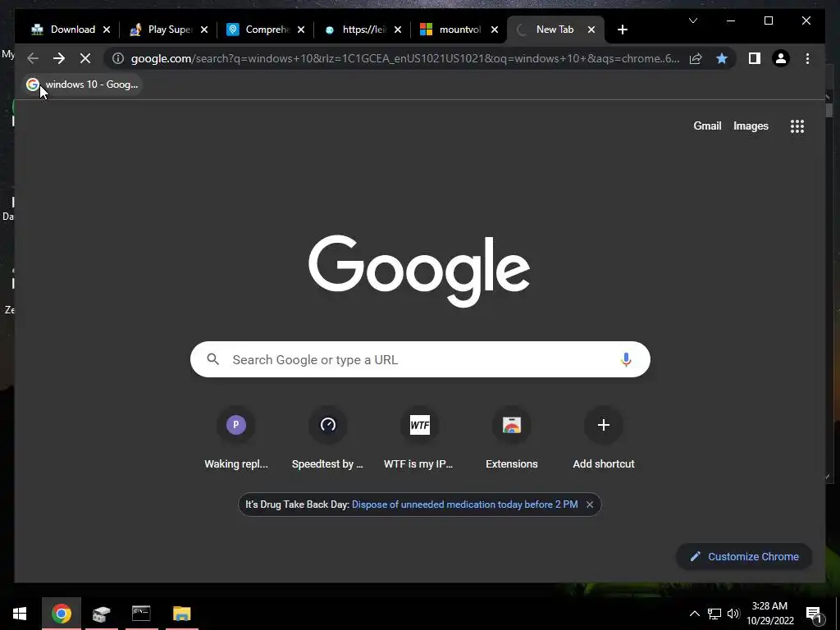Screen dimensions: 840x630
Task: Close the Play Super tab
Action: point(204,30)
